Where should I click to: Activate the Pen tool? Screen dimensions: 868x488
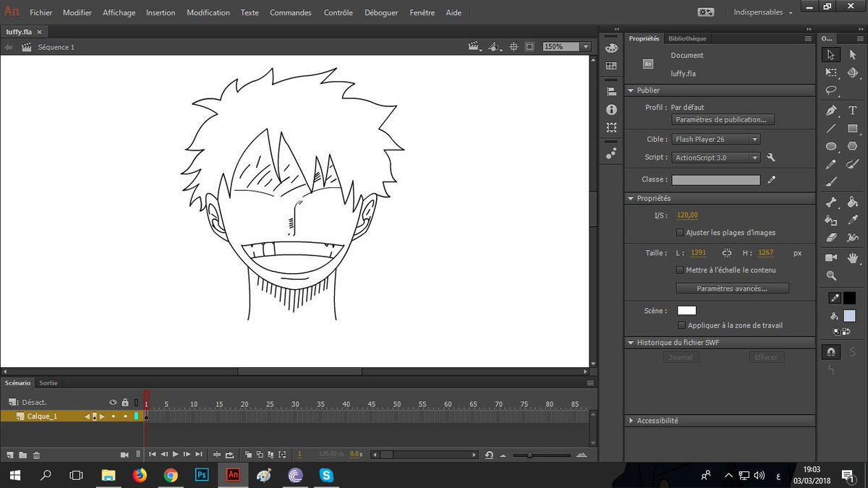[x=831, y=111]
